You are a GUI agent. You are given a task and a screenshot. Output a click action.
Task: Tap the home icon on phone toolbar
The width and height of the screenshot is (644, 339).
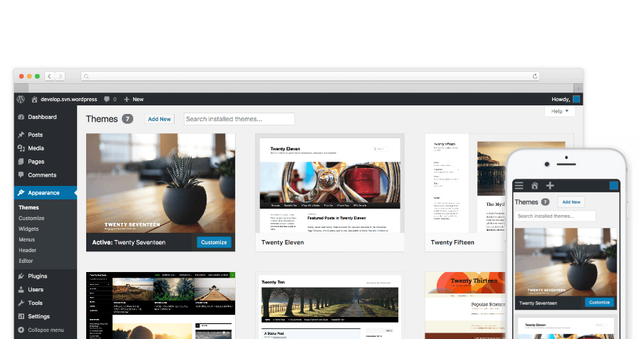pos(534,186)
